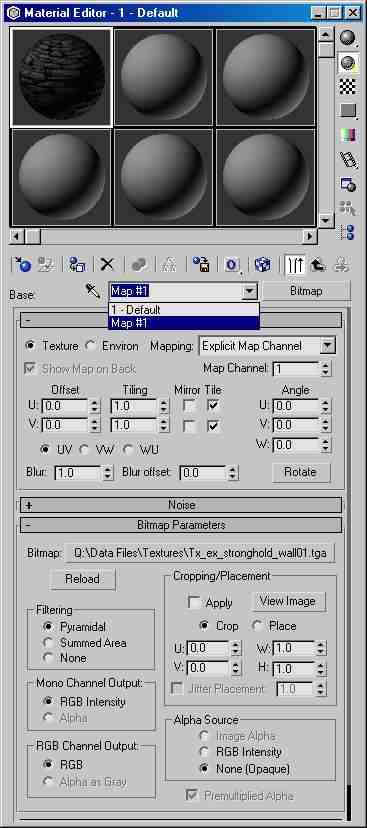The height and width of the screenshot is (828, 367).
Task: Click the Go to Parent arrow icon
Action: point(317,264)
